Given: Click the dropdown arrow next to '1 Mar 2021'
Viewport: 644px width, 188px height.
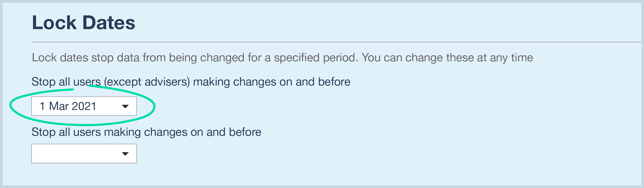Looking at the screenshot, I should (126, 106).
